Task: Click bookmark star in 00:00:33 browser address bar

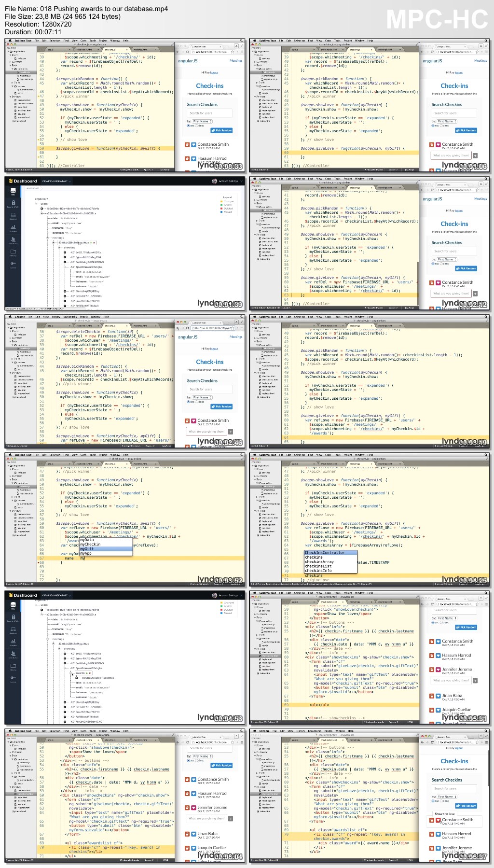Action: [x=233, y=52]
